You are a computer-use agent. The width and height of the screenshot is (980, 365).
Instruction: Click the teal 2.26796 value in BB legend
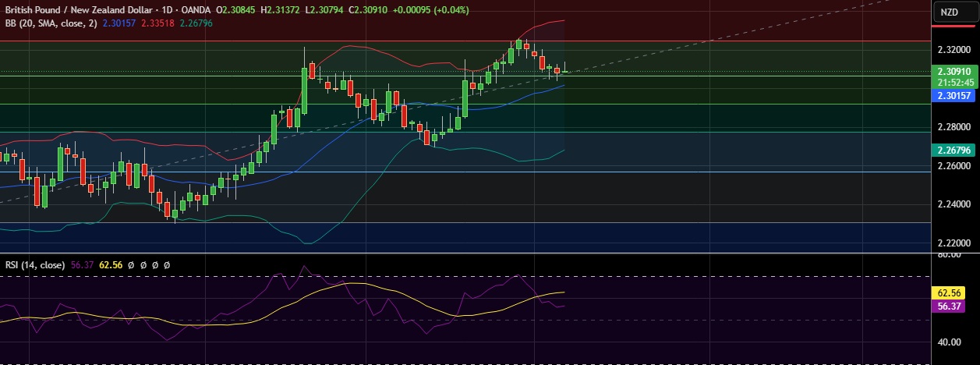tap(197, 23)
